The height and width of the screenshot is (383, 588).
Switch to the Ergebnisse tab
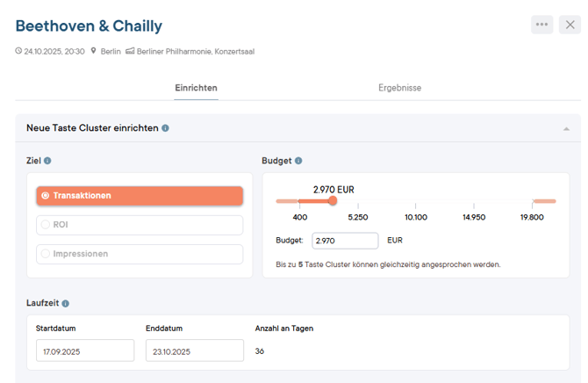[399, 88]
